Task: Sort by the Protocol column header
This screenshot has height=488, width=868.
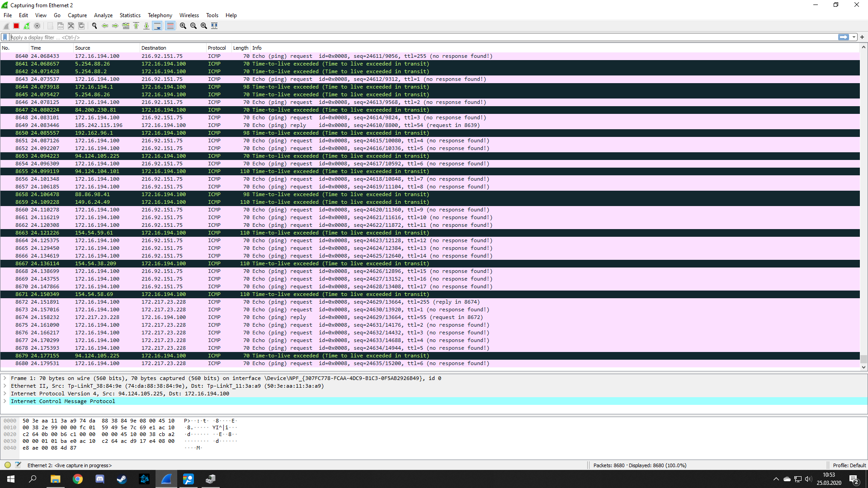Action: (217, 48)
